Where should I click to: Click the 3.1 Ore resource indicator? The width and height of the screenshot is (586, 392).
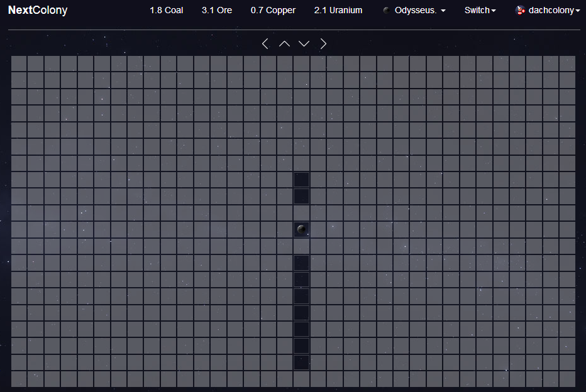click(x=217, y=11)
